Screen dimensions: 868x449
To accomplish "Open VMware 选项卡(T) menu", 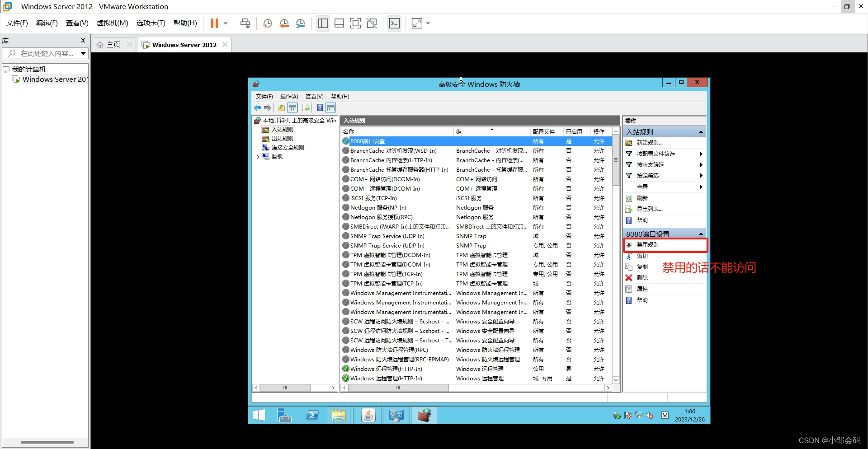I will [151, 23].
